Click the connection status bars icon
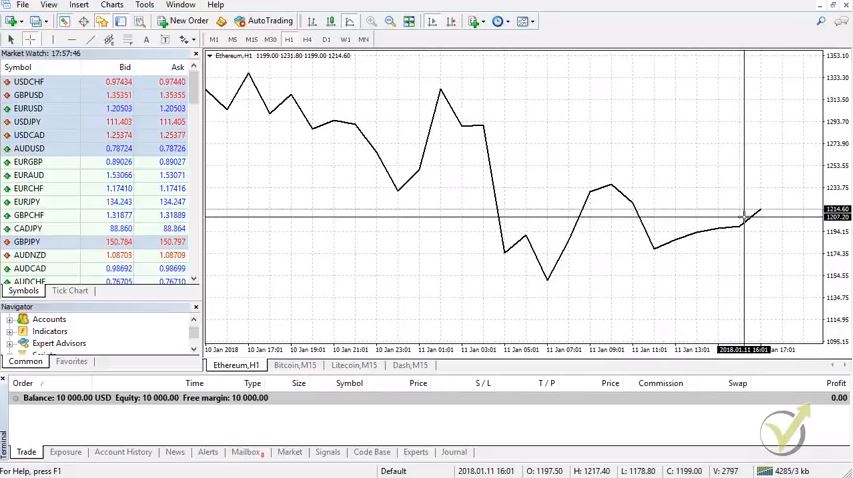The image size is (853, 478). (764, 471)
